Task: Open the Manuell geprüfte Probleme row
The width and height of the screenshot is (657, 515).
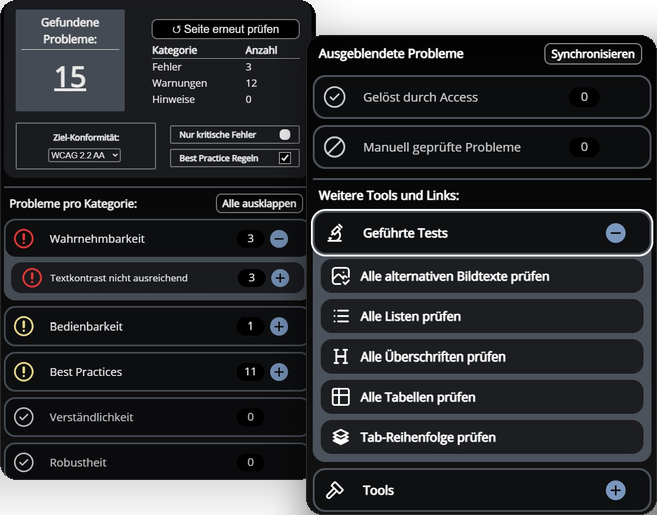Action: 482,147
